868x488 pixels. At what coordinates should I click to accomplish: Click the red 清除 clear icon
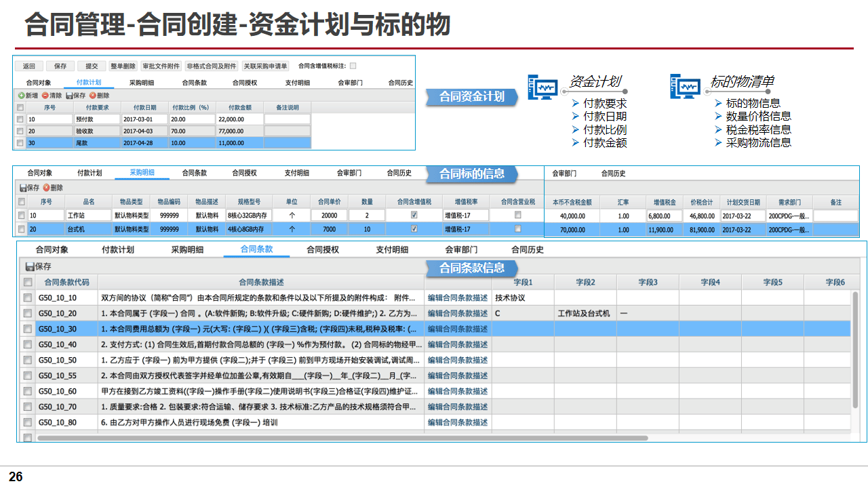(x=45, y=96)
